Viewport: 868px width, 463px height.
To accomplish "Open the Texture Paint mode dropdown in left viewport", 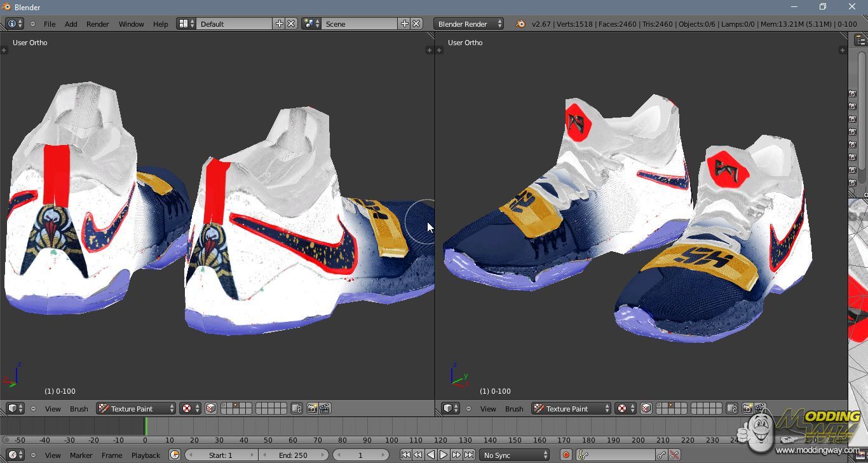I will pos(136,408).
